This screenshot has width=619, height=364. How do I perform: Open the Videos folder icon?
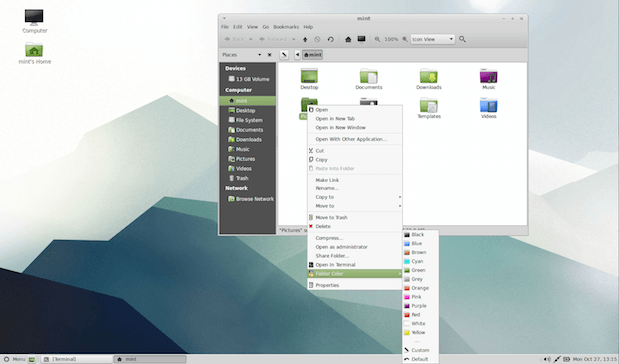[489, 108]
